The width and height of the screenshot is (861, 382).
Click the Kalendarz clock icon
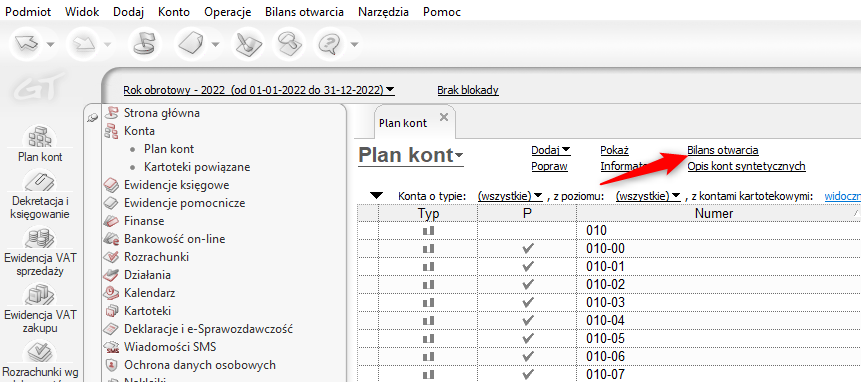tap(111, 293)
